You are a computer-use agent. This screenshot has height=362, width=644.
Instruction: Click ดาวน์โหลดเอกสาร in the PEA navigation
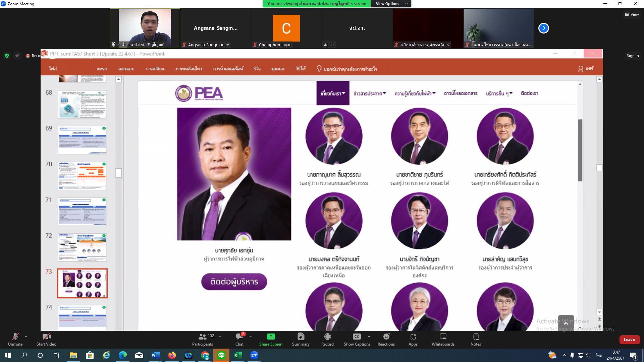click(x=461, y=94)
